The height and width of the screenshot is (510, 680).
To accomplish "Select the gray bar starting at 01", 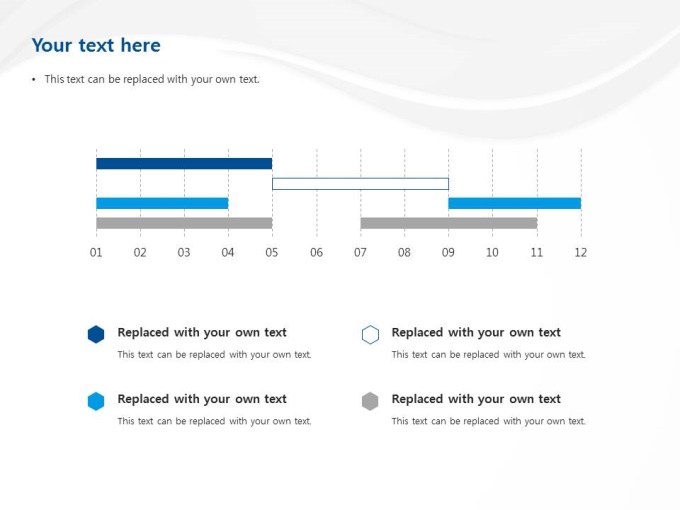I will (184, 223).
